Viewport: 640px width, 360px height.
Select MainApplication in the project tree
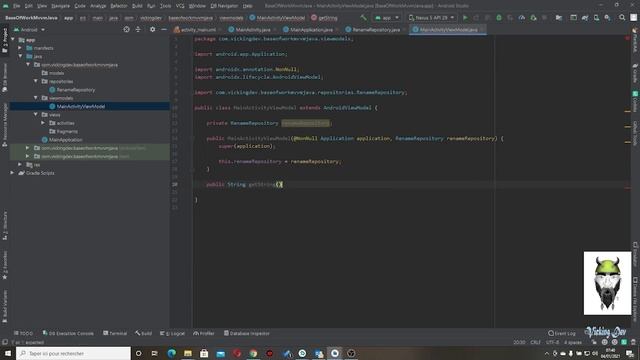tap(65, 140)
